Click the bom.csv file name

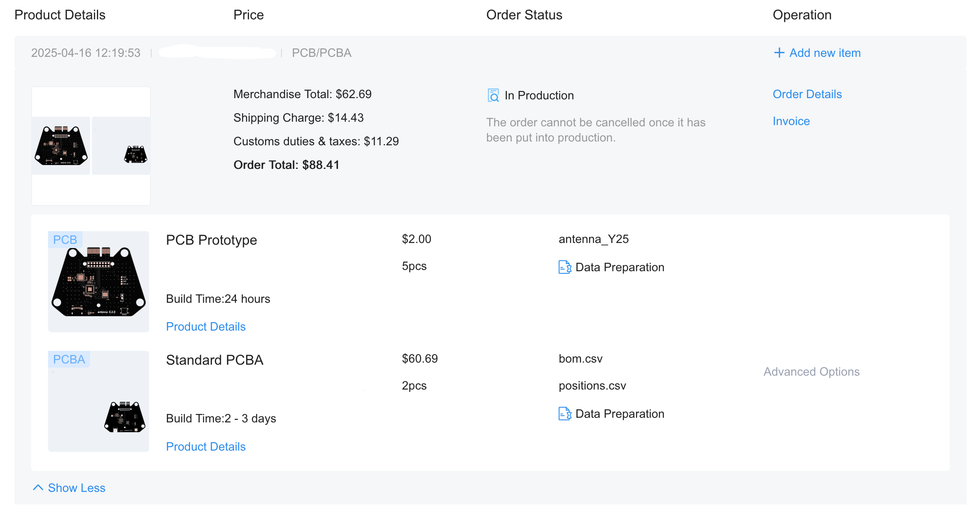click(580, 359)
